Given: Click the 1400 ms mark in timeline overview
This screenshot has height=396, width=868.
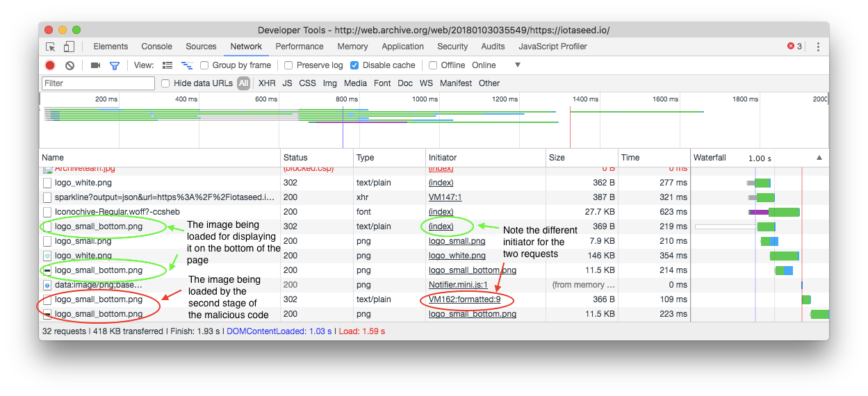Looking at the screenshot, I should 585,99.
